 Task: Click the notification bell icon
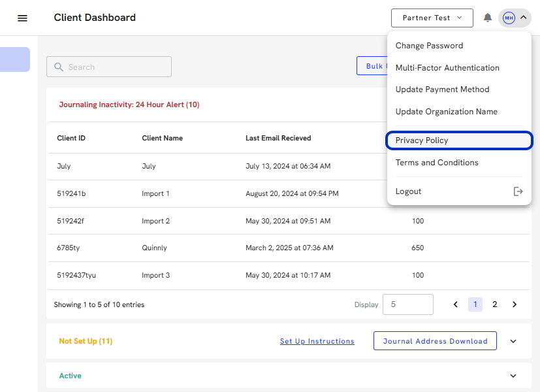coord(488,18)
